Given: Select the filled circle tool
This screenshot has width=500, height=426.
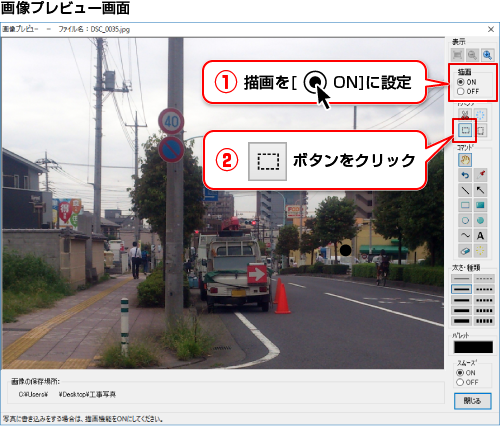Looking at the screenshot, I should pyautogui.click(x=480, y=220).
